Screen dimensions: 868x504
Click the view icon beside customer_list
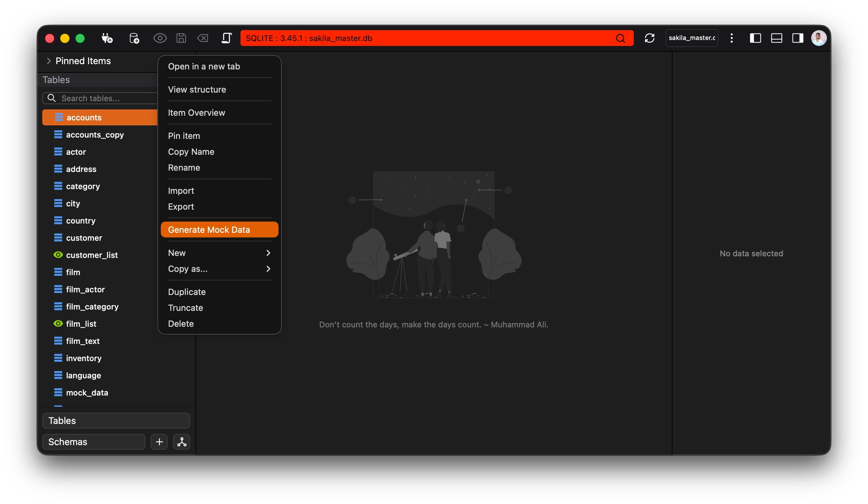(58, 255)
